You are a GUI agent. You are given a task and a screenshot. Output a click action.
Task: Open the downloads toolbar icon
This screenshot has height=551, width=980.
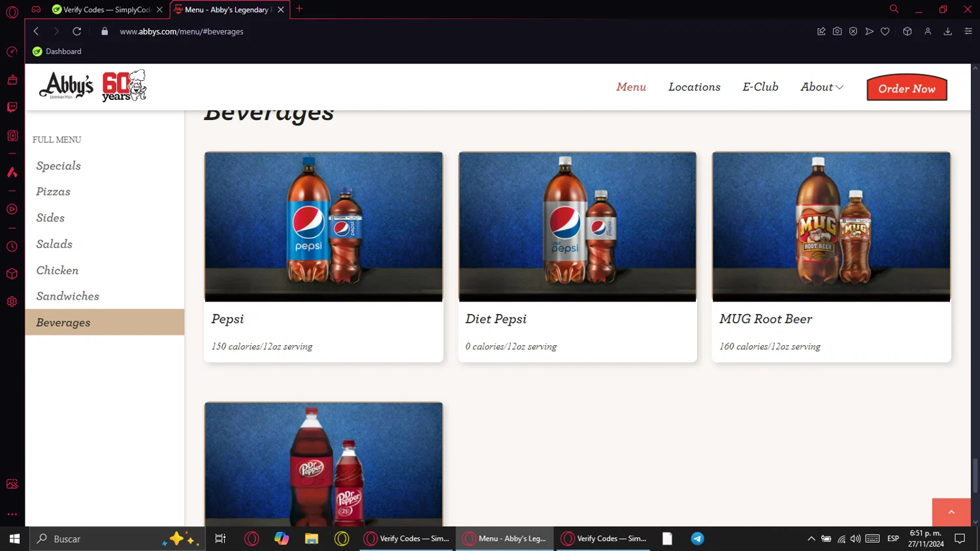tap(948, 31)
